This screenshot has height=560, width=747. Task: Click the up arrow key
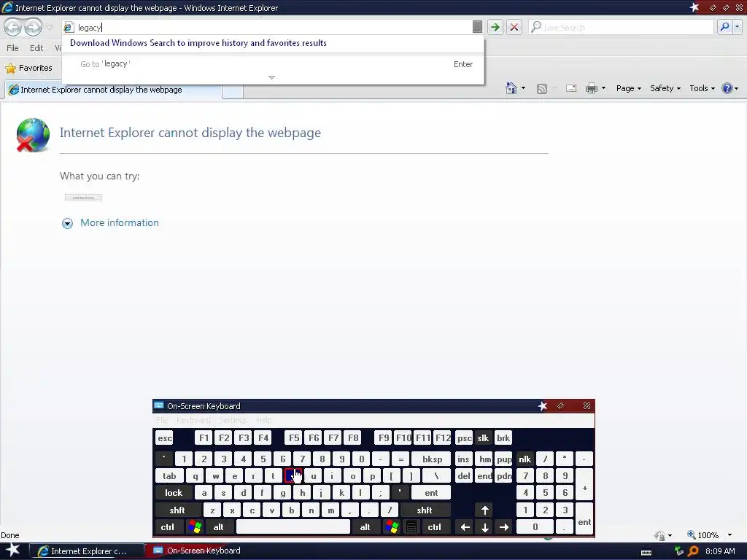coord(484,510)
